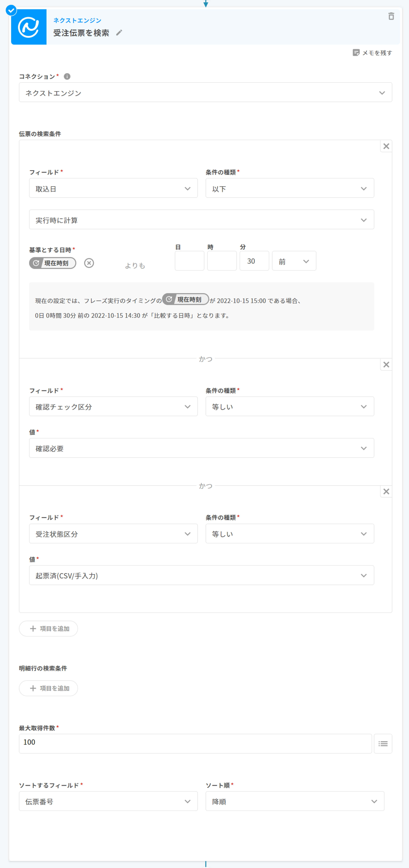Open the 起票済(CSV/手入力) value dropdown
The image size is (409, 868).
[201, 576]
